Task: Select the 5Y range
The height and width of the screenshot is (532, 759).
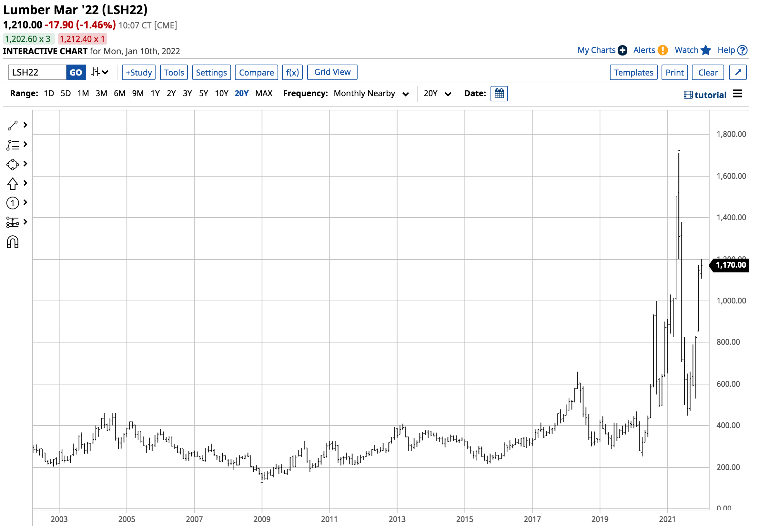Action: (204, 93)
